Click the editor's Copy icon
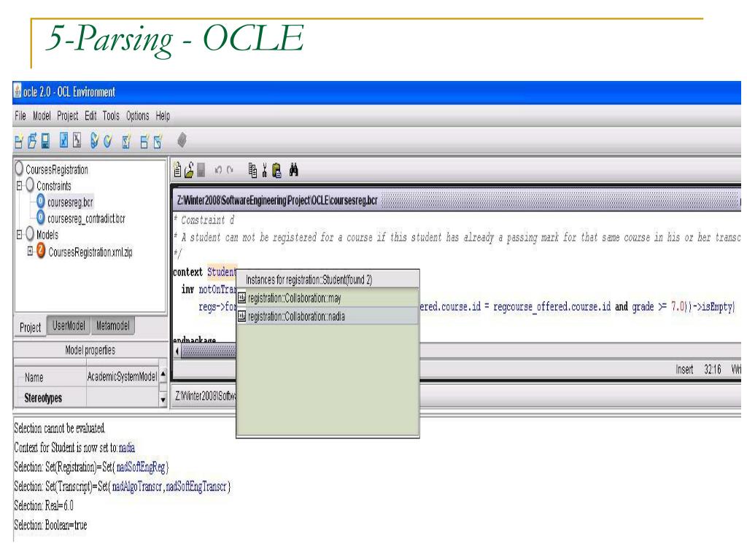This screenshot has height=560, width=747. click(252, 170)
